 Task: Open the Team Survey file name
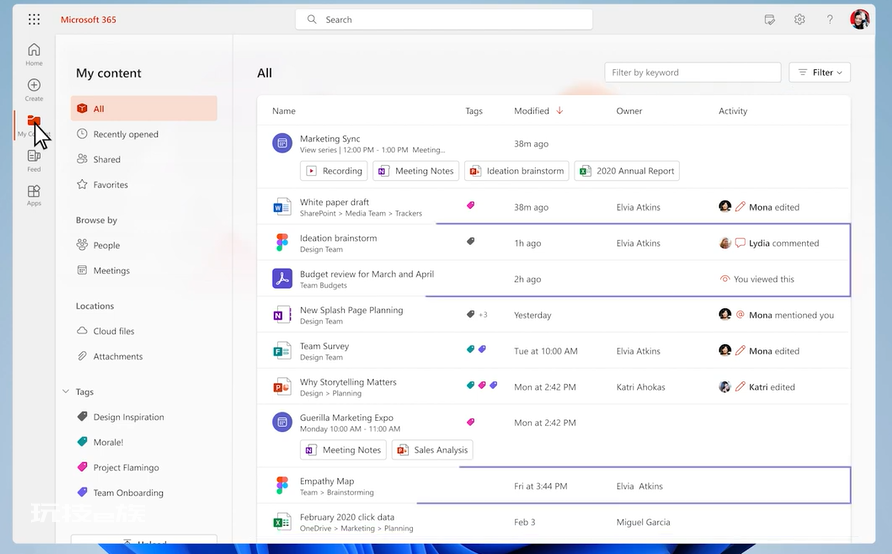point(324,346)
